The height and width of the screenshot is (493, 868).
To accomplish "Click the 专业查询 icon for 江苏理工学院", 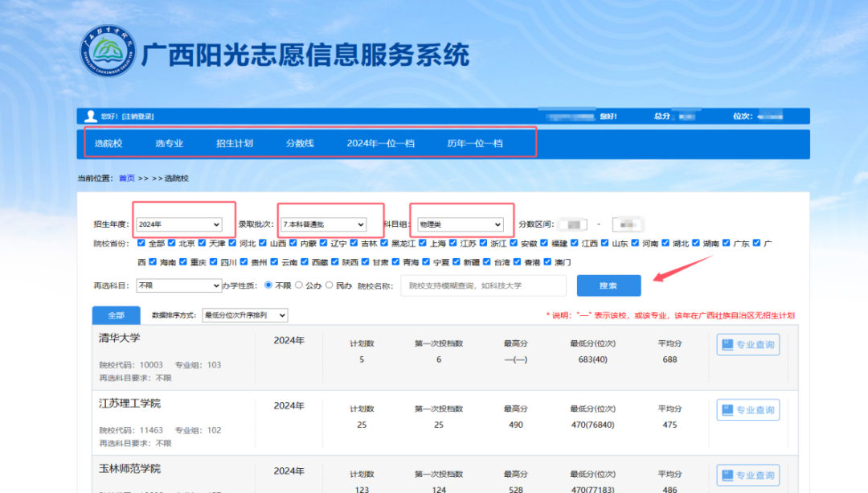I will click(x=728, y=410).
